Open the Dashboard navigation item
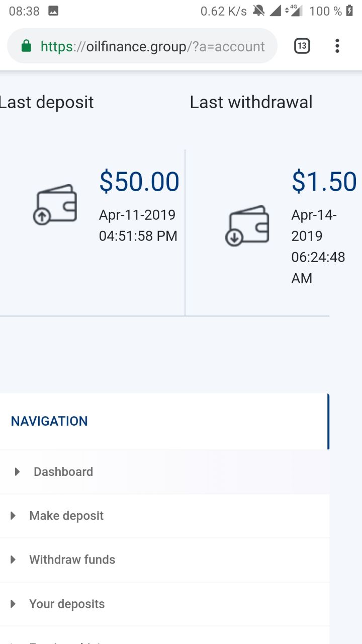Image resolution: width=362 pixels, height=644 pixels. click(x=164, y=472)
